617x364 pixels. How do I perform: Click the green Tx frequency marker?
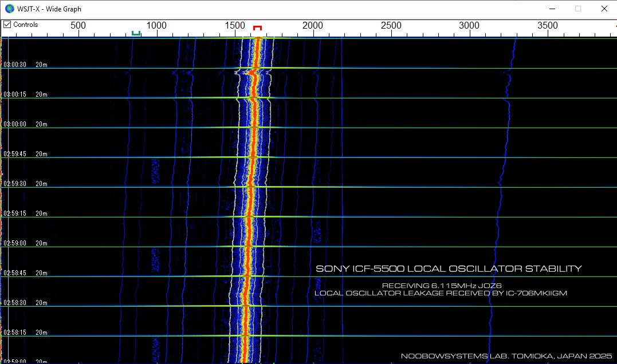coord(136,33)
